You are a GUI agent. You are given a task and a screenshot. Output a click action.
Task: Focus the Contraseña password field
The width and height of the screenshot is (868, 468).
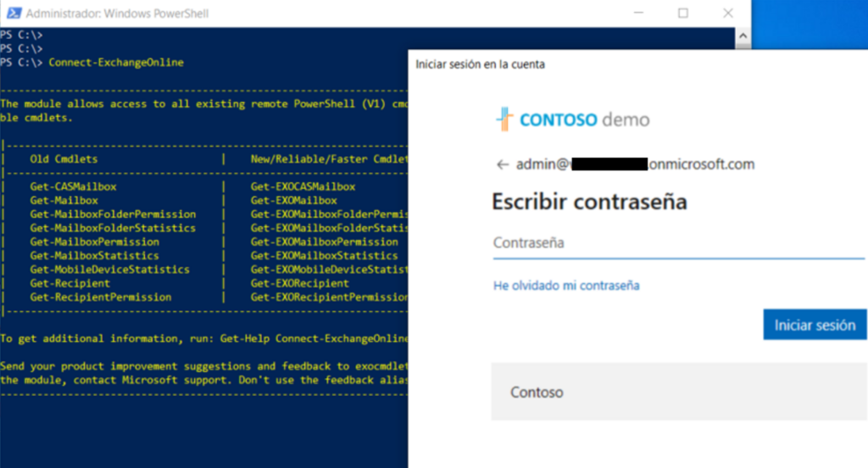[678, 243]
